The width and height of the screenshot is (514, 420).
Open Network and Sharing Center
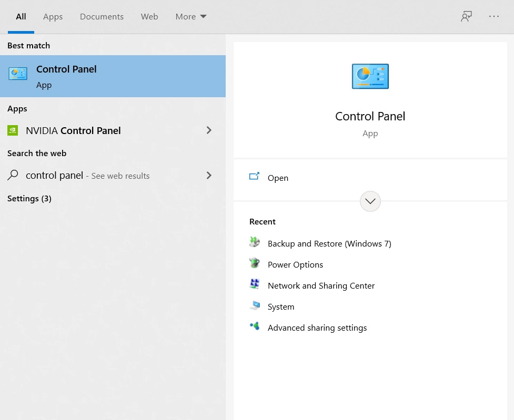pyautogui.click(x=321, y=285)
